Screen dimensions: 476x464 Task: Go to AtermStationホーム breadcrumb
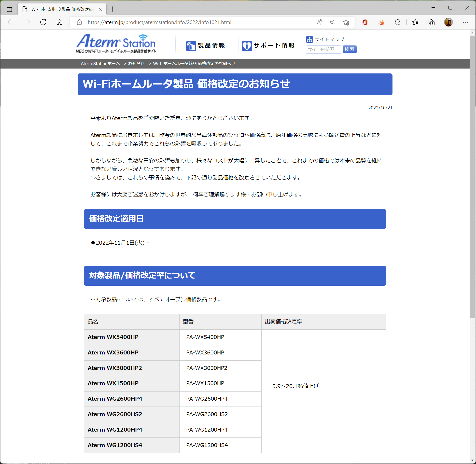pyautogui.click(x=100, y=64)
